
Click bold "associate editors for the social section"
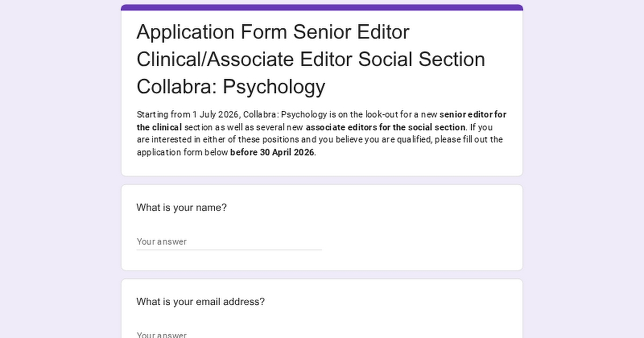[x=385, y=128]
